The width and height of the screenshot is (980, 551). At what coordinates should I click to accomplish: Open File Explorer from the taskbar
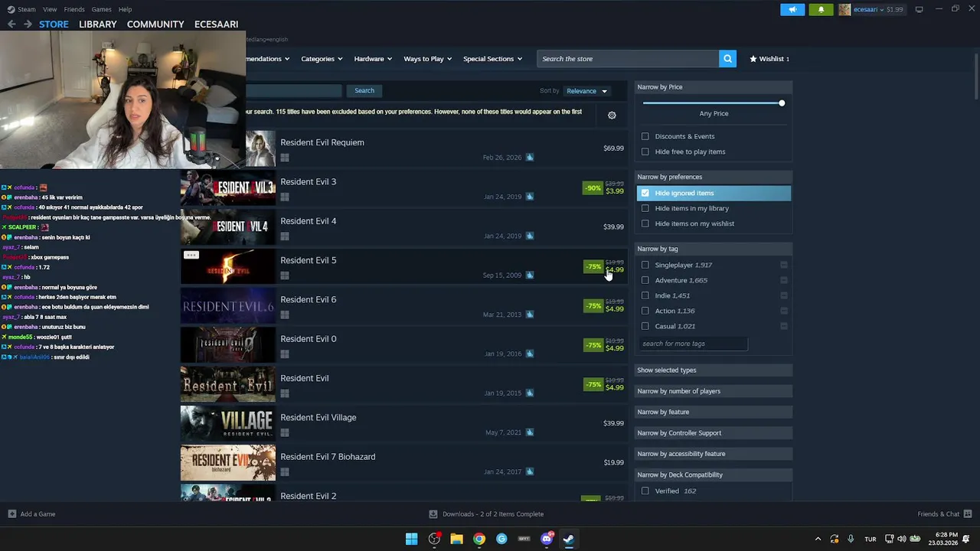pyautogui.click(x=456, y=539)
